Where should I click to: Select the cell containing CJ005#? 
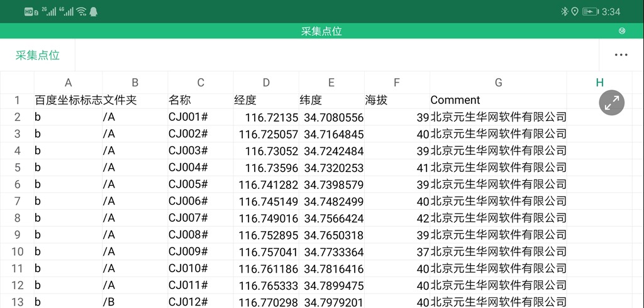[200, 184]
